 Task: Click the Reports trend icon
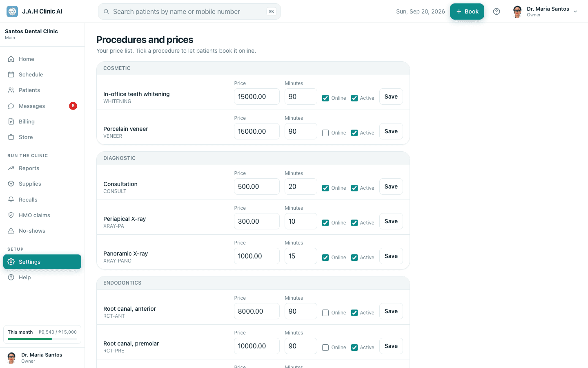(11, 168)
